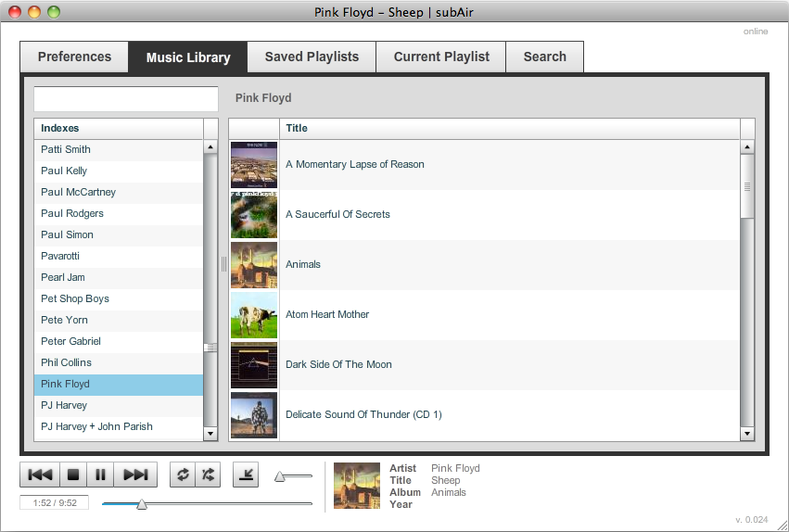Open Dark Side Of The Moon album

click(338, 364)
